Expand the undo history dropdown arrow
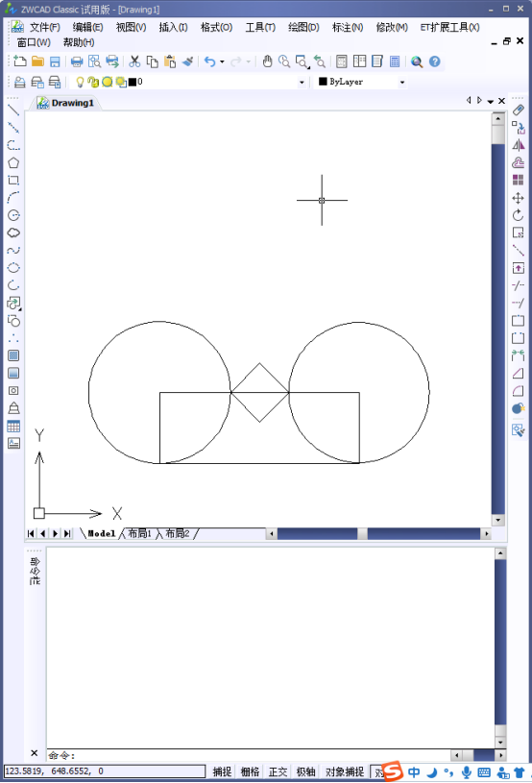Image resolution: width=532 pixels, height=783 pixels. tap(222, 61)
